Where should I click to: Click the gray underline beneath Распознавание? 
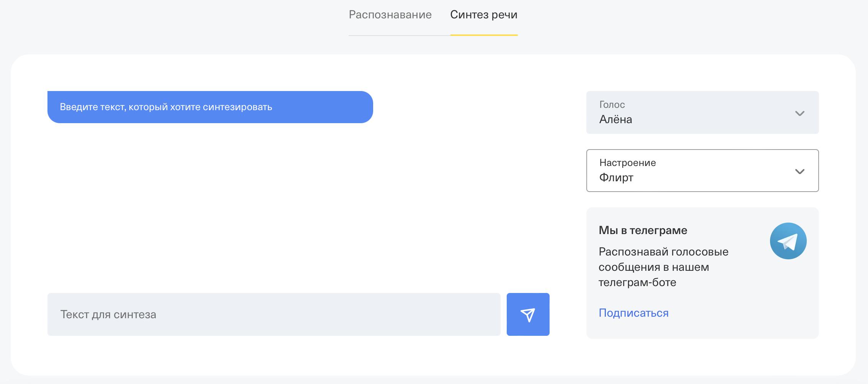click(x=399, y=36)
